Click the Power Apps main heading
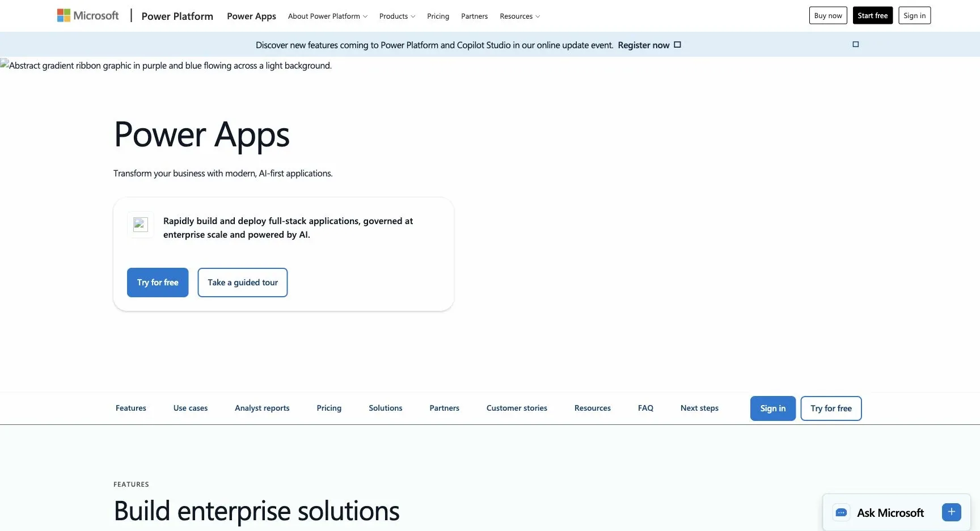 (x=202, y=135)
